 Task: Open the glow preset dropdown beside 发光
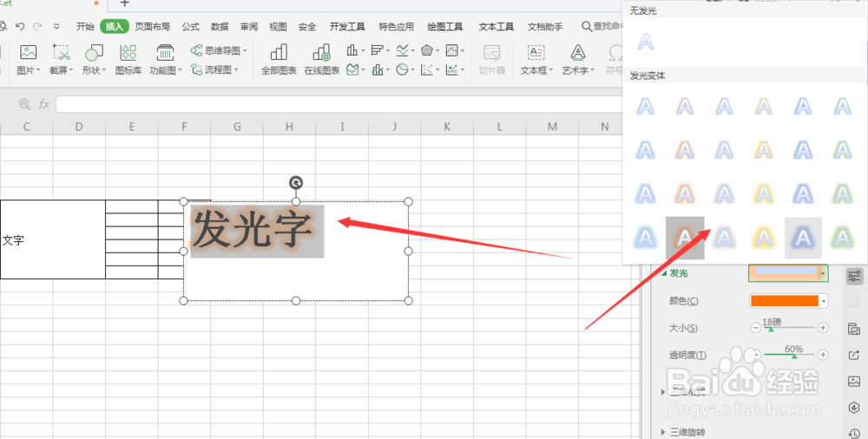point(824,273)
